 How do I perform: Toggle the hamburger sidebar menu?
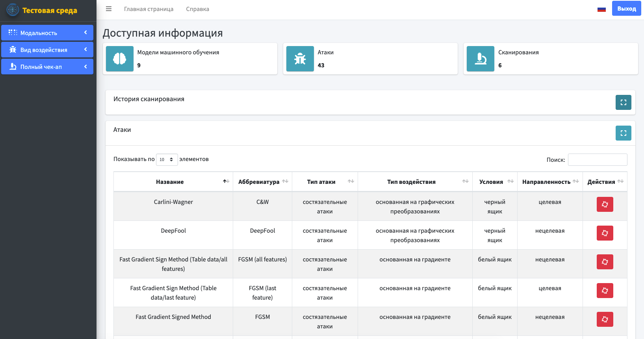[x=109, y=9]
